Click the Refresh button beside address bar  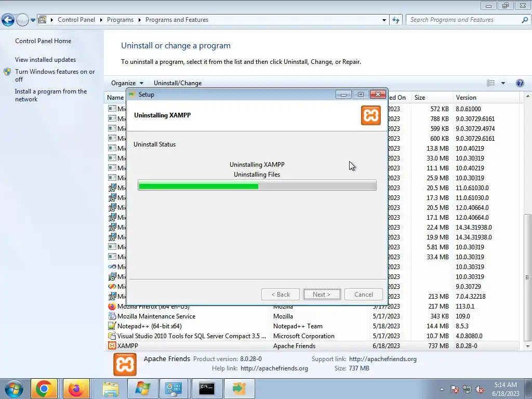tap(395, 20)
